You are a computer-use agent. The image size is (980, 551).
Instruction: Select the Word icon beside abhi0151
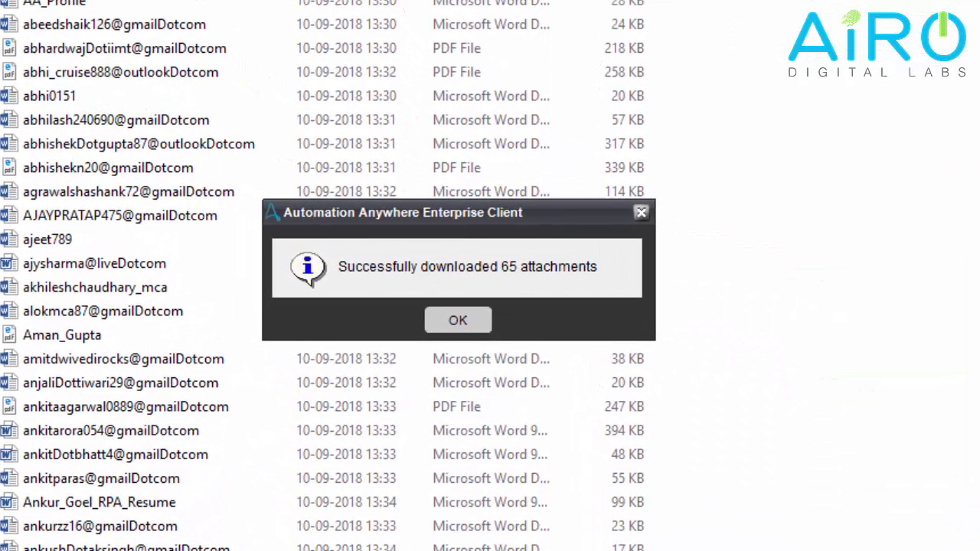point(8,96)
